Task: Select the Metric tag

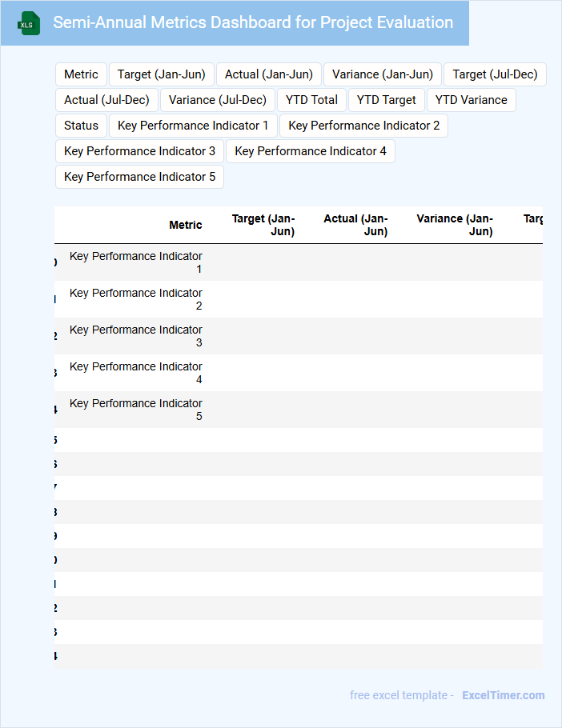Action: 81,74
